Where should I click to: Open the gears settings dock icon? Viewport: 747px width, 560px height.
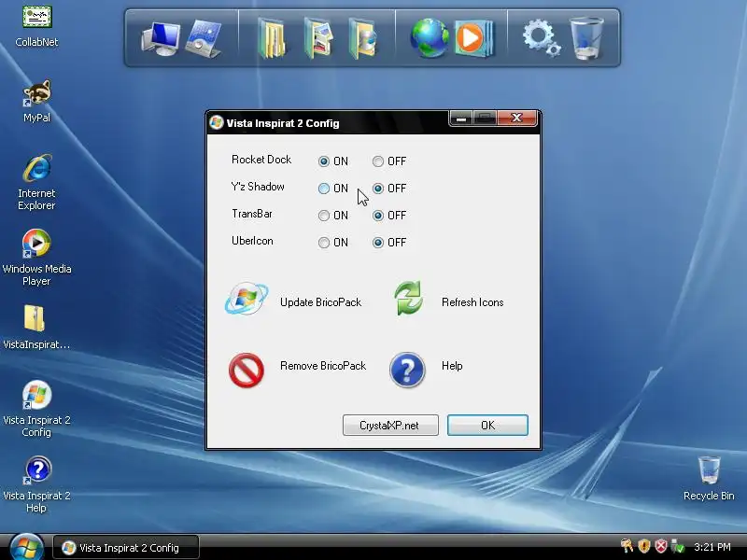click(x=541, y=38)
